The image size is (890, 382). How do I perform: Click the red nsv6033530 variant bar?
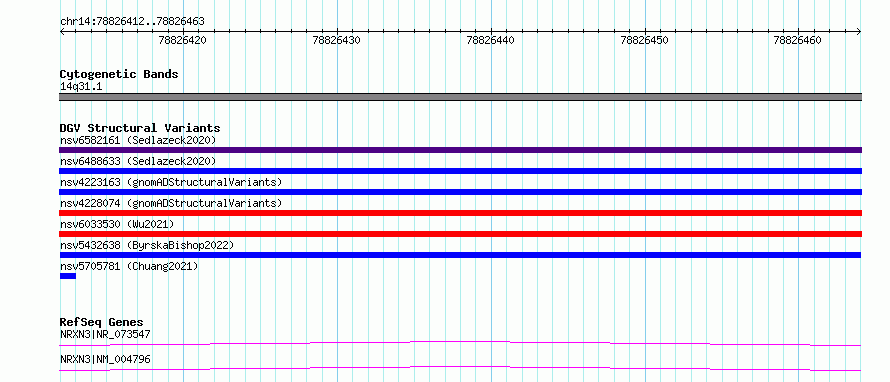(x=460, y=234)
